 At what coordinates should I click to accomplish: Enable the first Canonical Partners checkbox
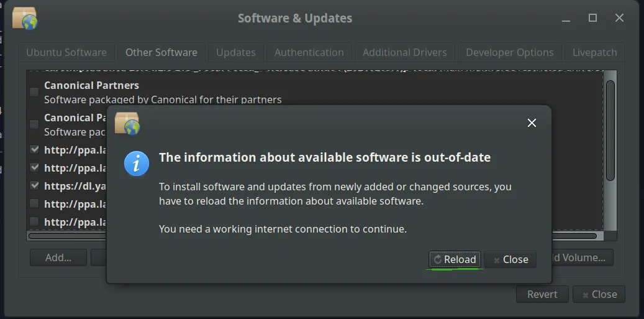pos(34,92)
